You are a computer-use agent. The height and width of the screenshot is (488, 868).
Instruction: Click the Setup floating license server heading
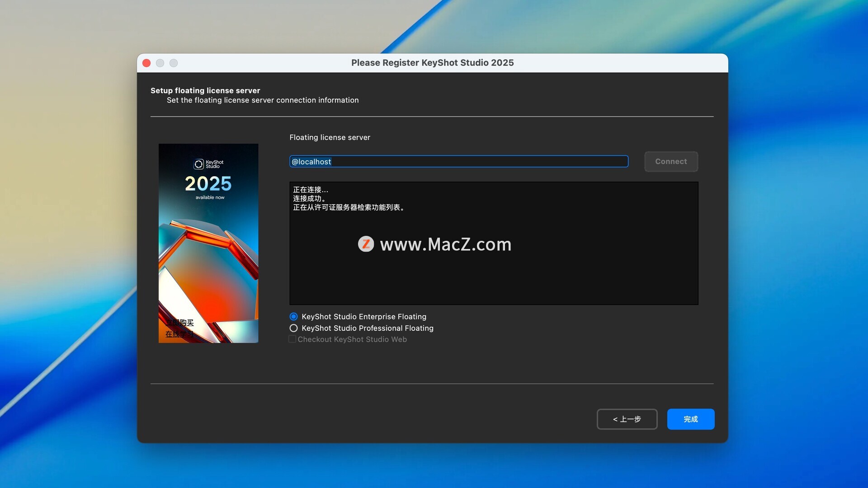click(205, 90)
